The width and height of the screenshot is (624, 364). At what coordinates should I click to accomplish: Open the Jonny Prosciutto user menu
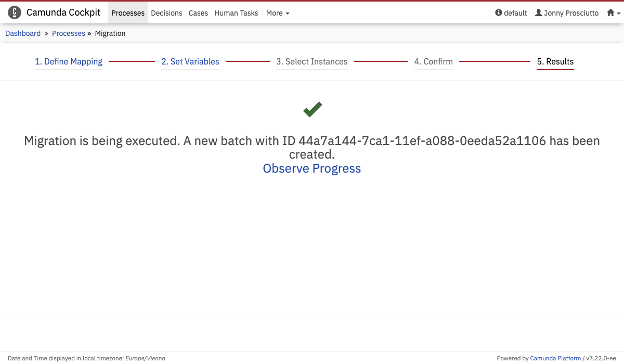[571, 13]
